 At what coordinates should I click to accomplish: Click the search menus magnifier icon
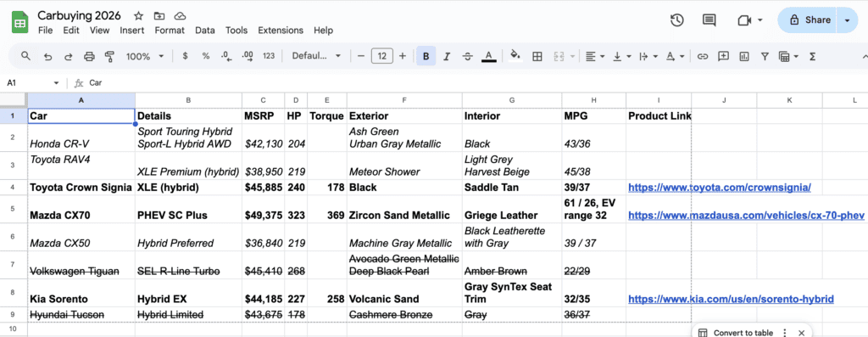click(25, 56)
